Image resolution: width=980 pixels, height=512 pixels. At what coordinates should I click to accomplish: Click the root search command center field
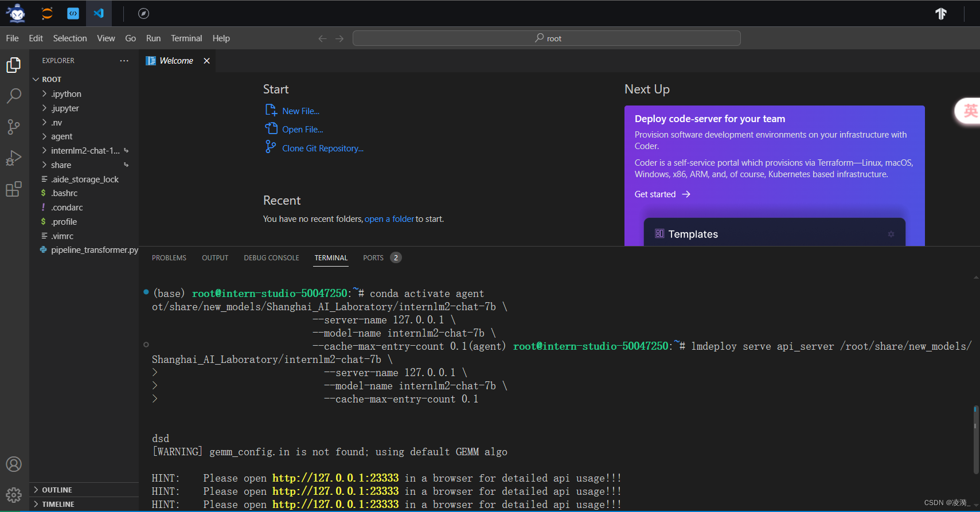(546, 38)
